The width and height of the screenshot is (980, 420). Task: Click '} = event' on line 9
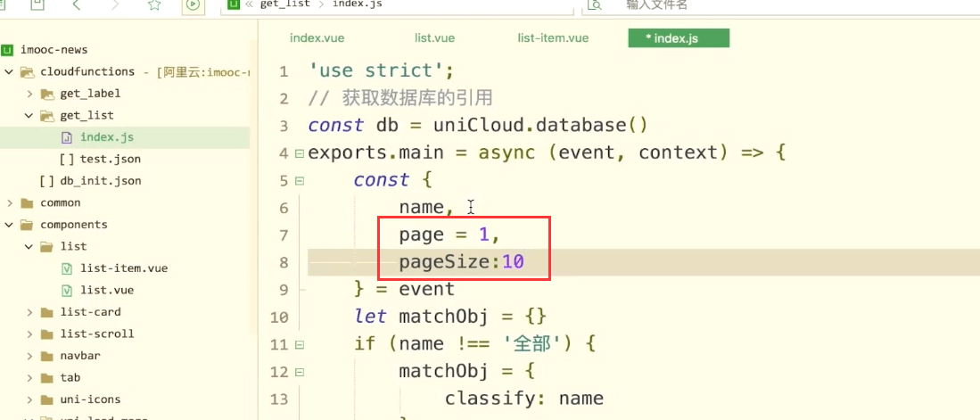click(404, 290)
